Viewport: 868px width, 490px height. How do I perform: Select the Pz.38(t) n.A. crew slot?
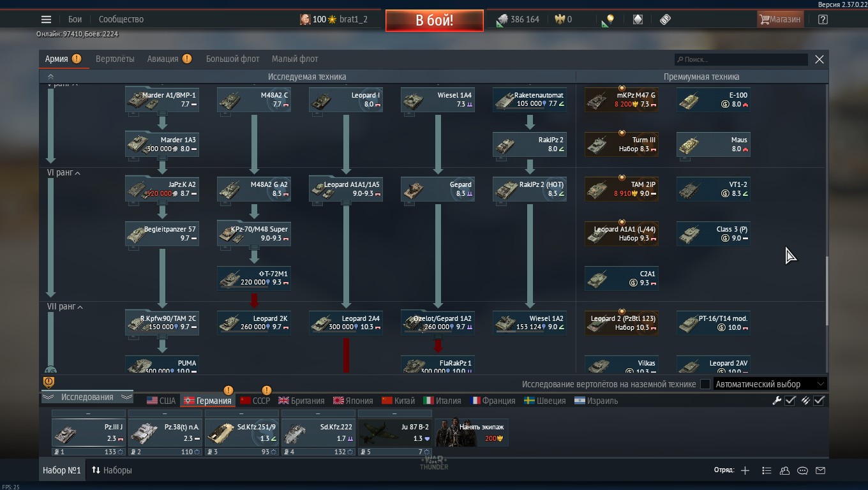(165, 433)
